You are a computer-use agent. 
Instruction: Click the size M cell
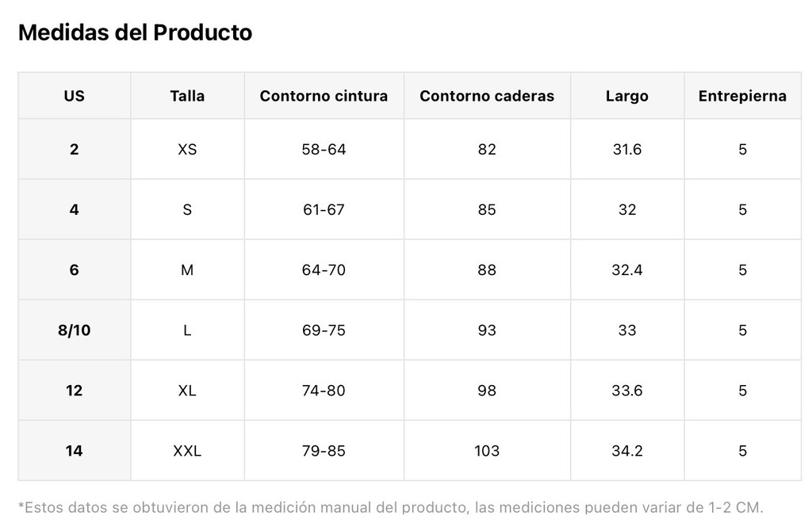(187, 269)
